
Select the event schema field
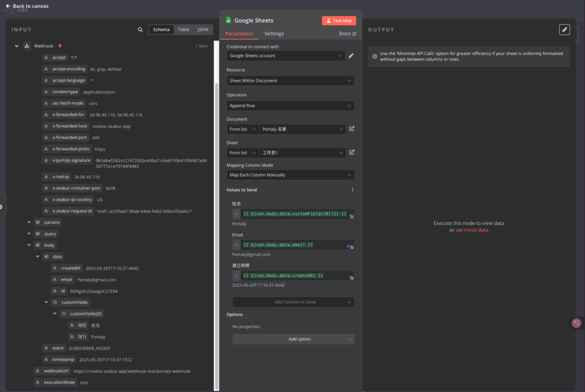[x=54, y=348]
